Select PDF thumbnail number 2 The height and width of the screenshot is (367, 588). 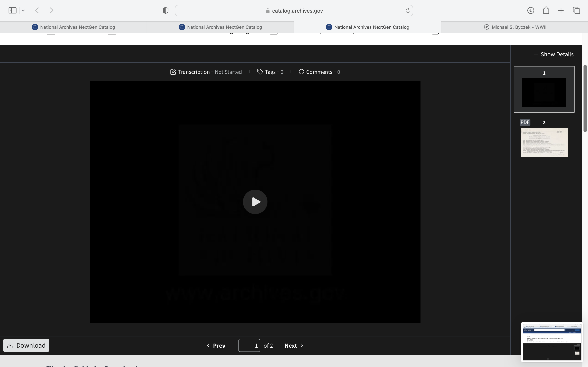544,142
